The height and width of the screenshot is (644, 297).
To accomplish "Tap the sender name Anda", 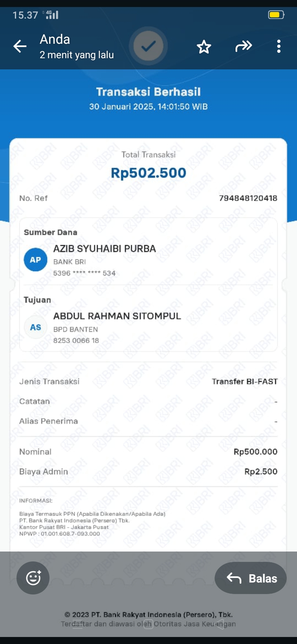I will 55,40.
